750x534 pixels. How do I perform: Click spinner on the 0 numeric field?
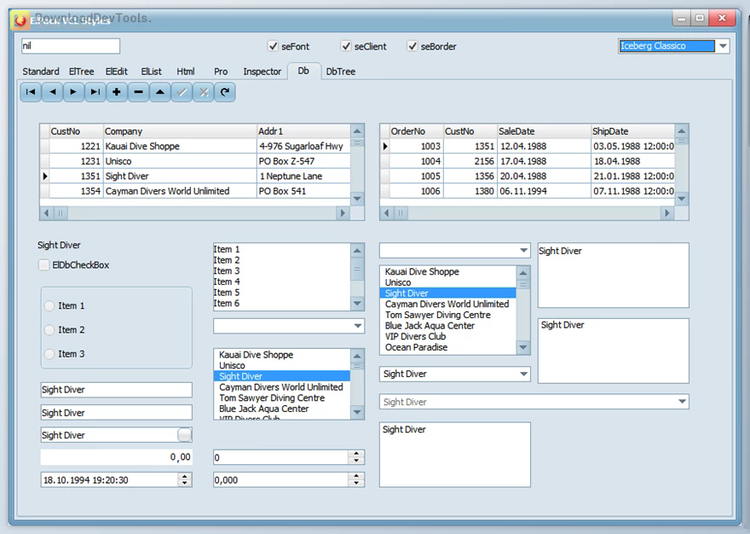tap(356, 457)
